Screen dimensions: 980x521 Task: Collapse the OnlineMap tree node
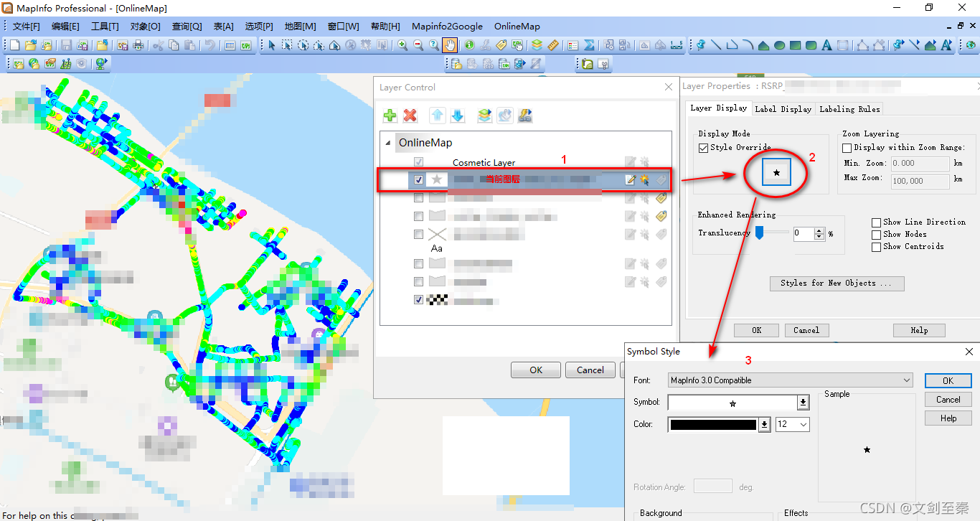click(x=388, y=143)
